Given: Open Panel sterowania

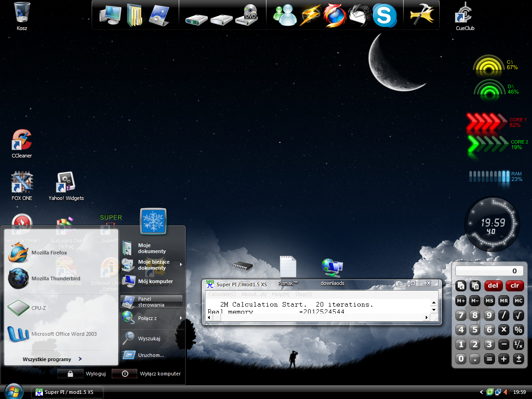Looking at the screenshot, I should tap(151, 302).
